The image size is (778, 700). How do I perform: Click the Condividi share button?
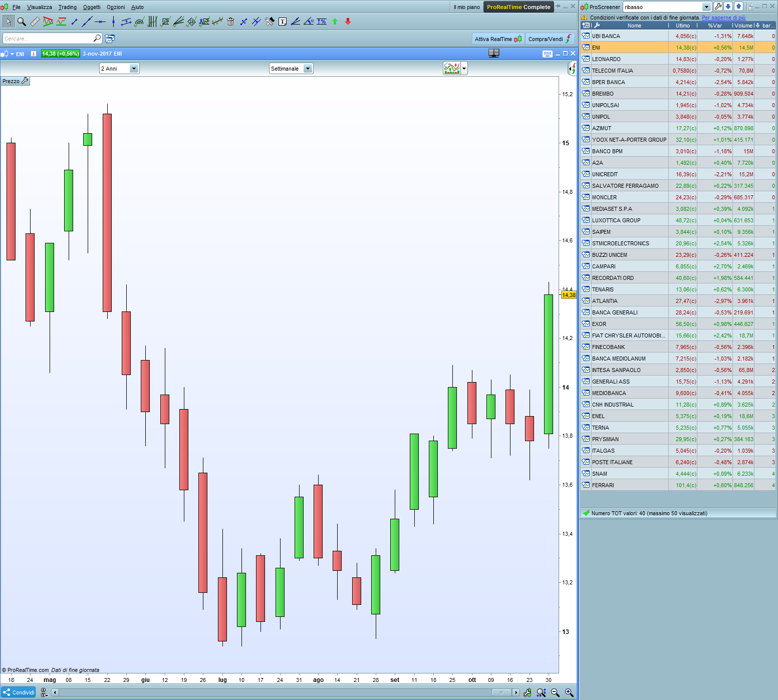(x=19, y=692)
